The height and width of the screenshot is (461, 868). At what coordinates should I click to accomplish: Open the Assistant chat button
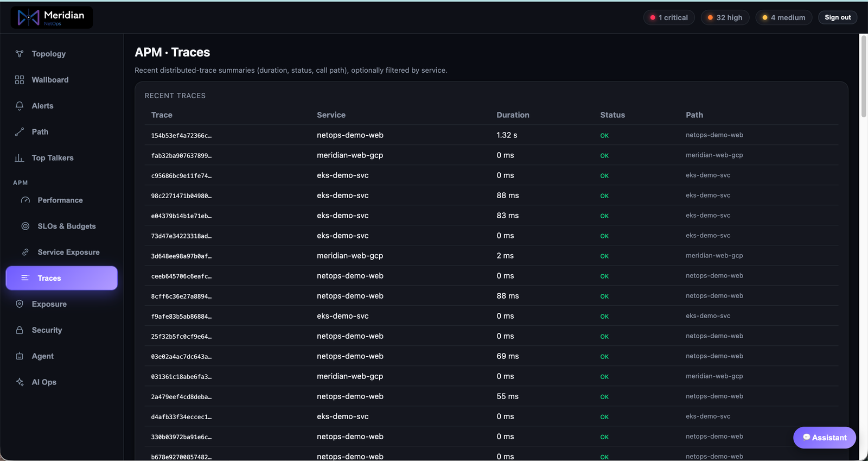pos(825,438)
